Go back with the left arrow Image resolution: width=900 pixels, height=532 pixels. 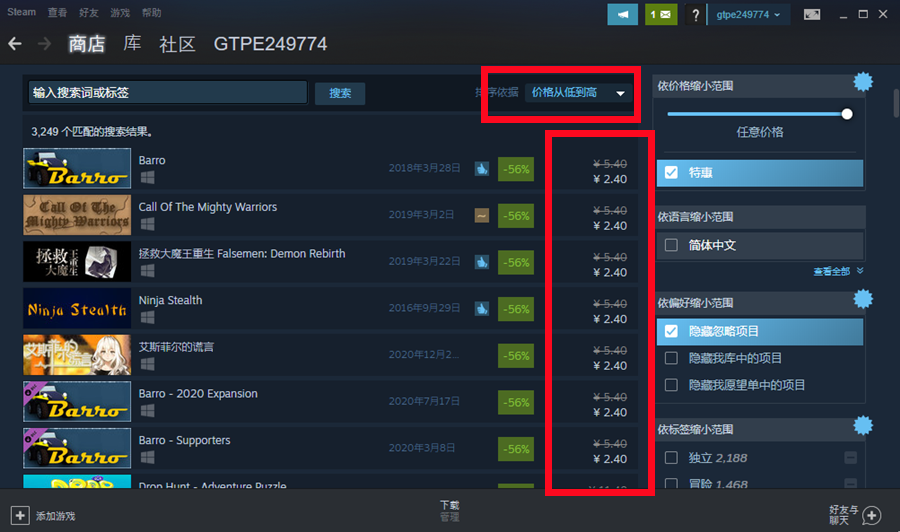[15, 44]
